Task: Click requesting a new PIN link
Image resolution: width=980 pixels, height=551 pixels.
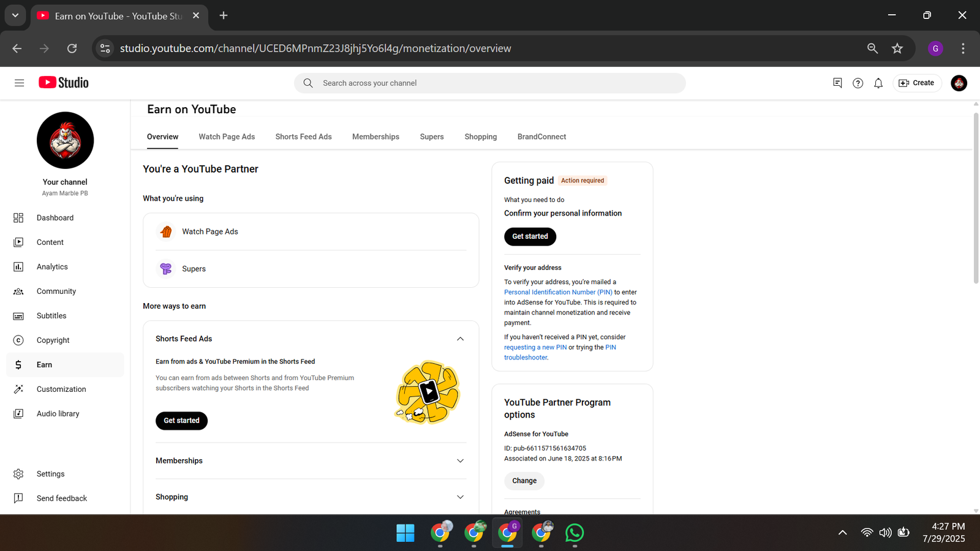Action: pos(535,347)
